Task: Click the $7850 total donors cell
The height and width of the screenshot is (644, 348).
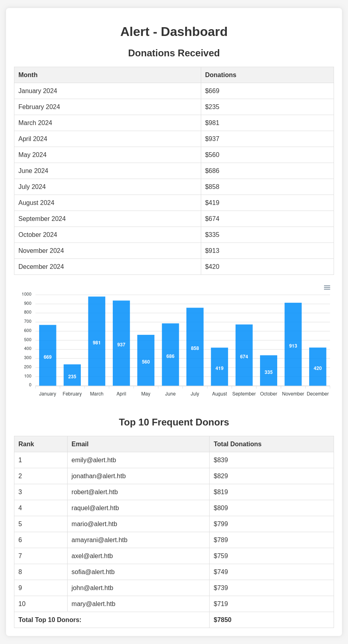Action: pos(222,620)
